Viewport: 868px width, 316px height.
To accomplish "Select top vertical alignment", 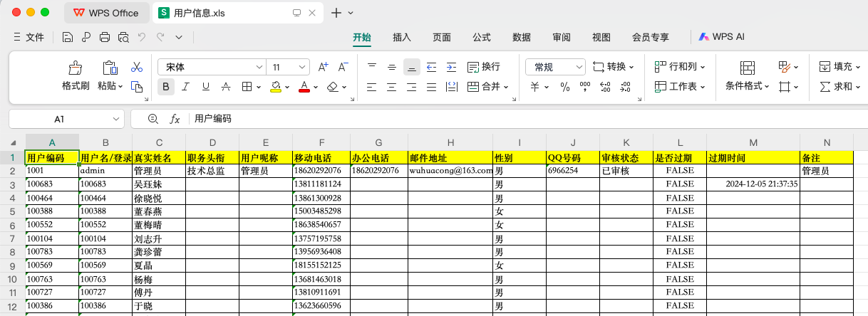I will tap(371, 67).
